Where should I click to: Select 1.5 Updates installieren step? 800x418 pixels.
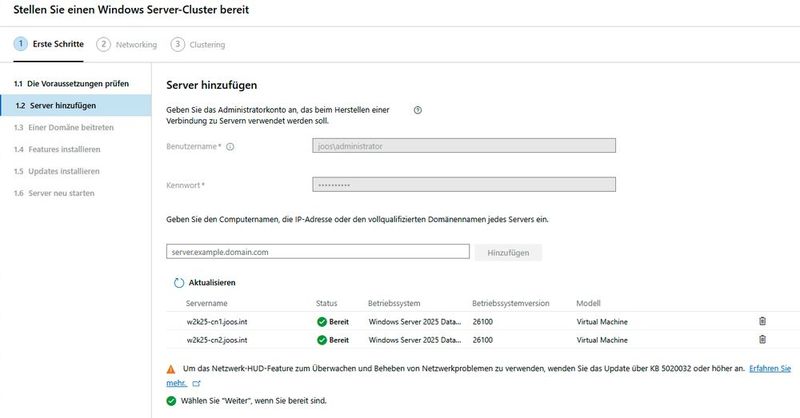click(x=57, y=171)
